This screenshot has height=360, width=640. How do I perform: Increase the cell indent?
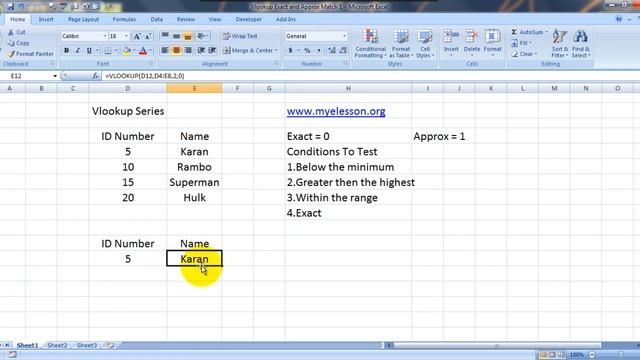point(212,51)
